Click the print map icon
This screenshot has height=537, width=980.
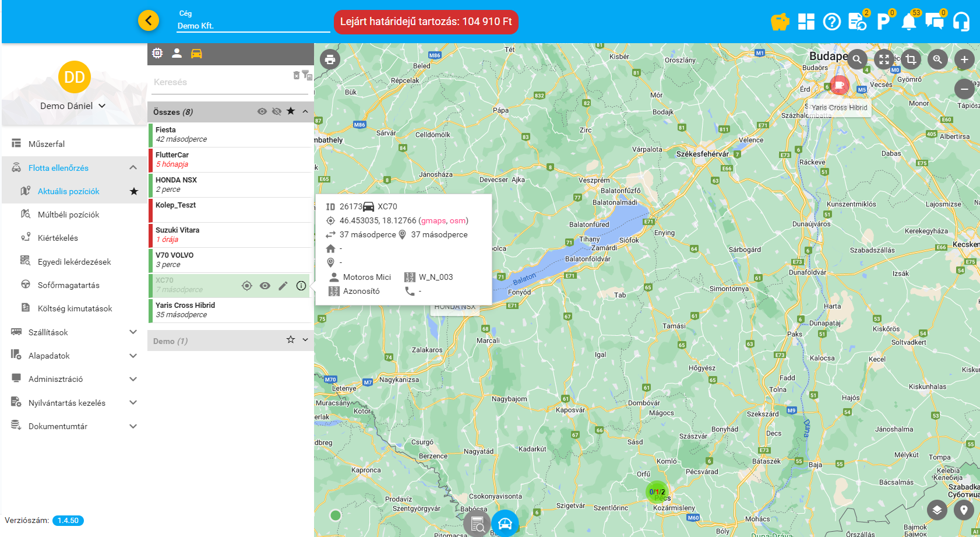[330, 59]
